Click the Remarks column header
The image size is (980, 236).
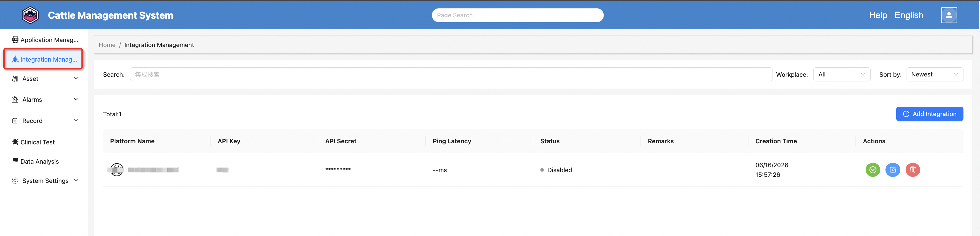[660, 141]
